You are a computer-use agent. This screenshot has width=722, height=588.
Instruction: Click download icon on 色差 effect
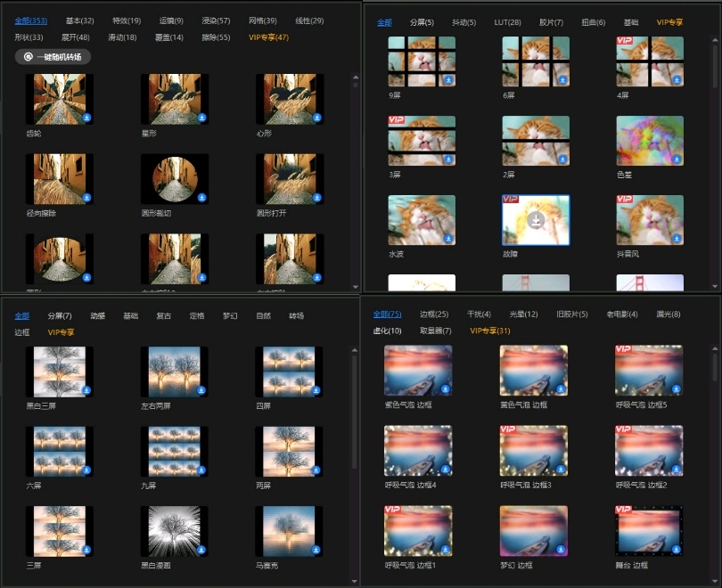[x=677, y=159]
